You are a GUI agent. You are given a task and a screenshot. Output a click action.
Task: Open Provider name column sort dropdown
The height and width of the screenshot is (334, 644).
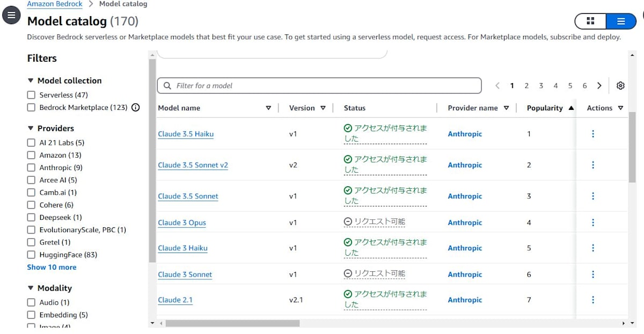(506, 108)
